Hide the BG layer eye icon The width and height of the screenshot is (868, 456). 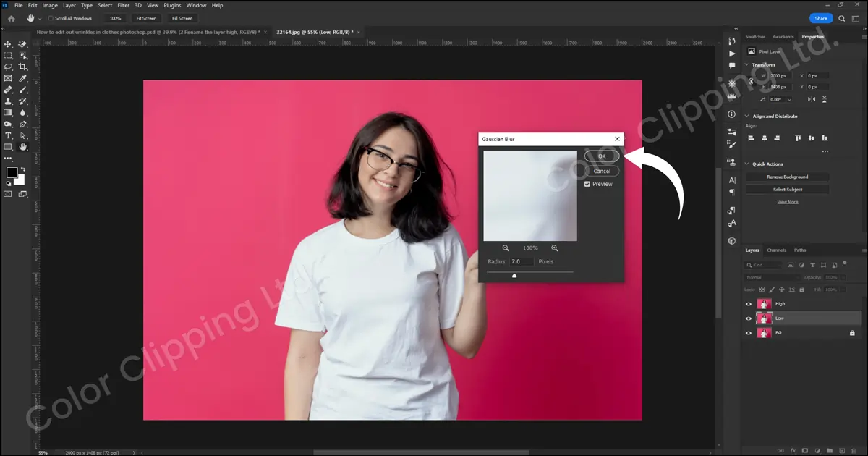749,333
